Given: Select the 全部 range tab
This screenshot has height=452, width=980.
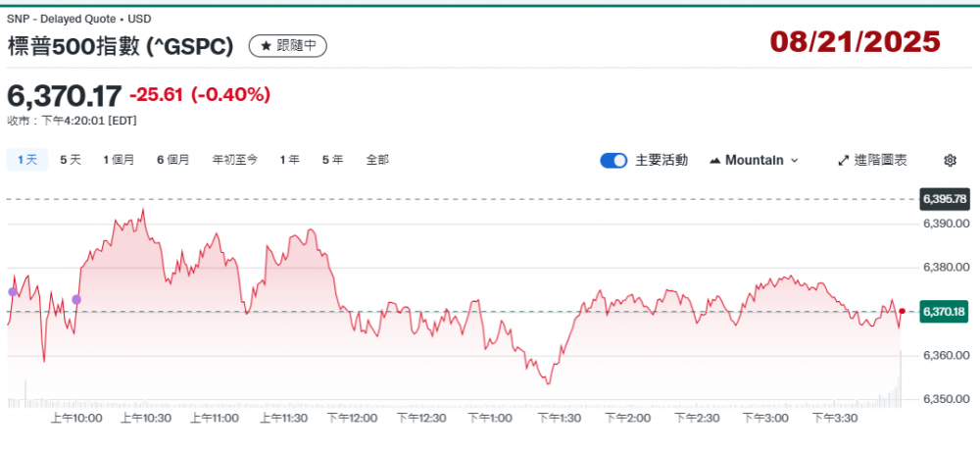Looking at the screenshot, I should click(x=377, y=159).
